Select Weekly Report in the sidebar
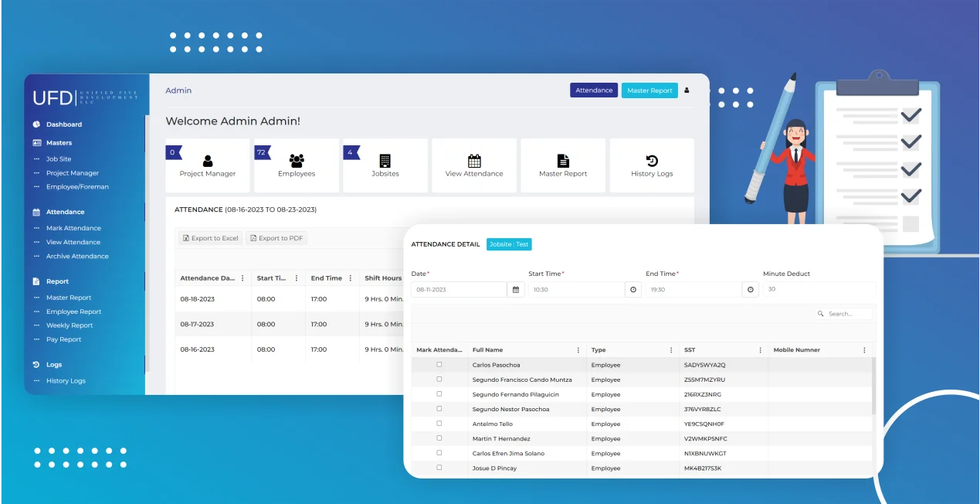The image size is (980, 504). pyautogui.click(x=70, y=325)
